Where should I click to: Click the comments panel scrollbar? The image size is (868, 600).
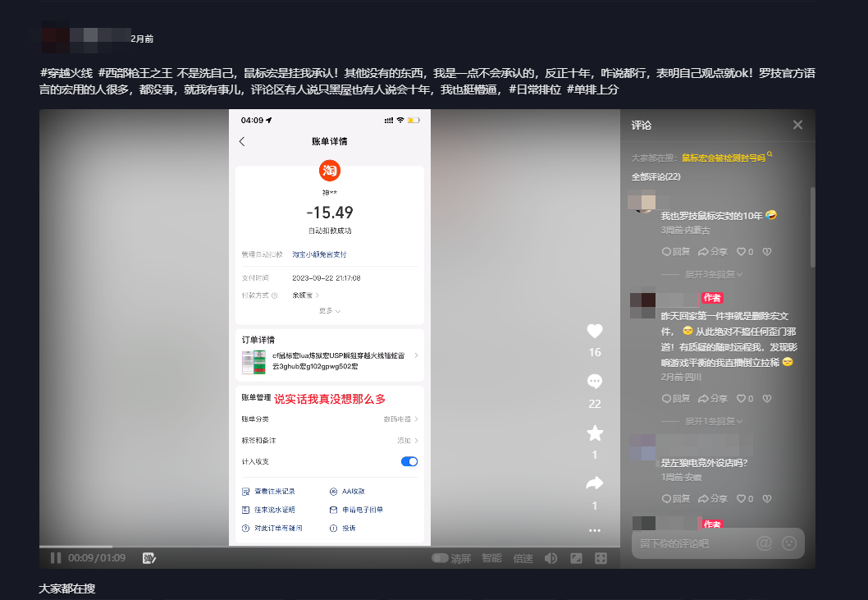(813, 227)
